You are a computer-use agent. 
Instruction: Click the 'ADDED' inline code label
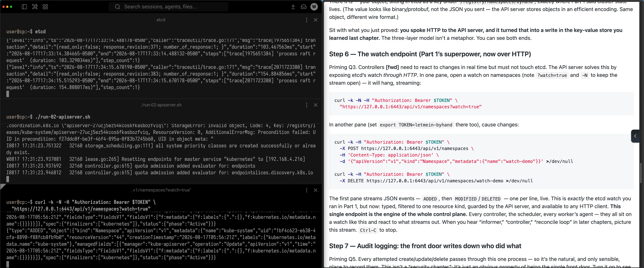point(430,199)
